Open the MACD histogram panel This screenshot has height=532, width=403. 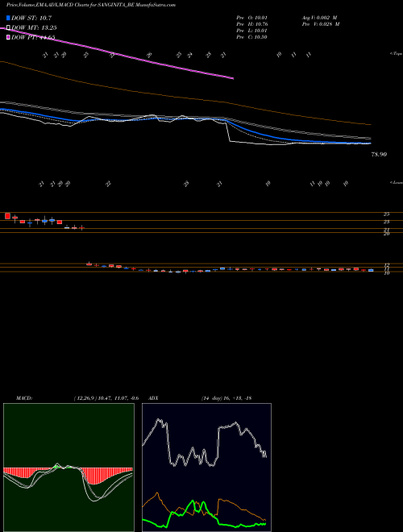[69, 468]
